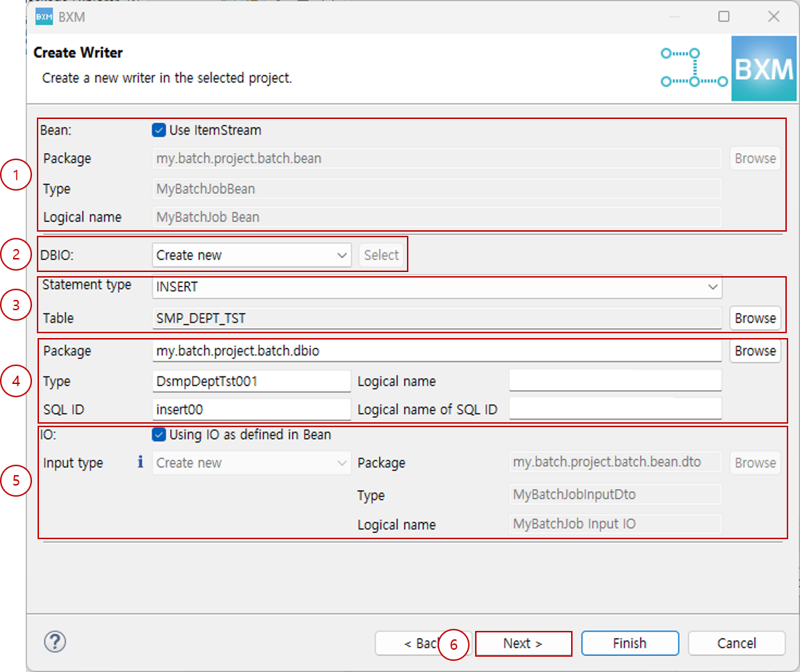
Task: Click Next to continue the wizard
Action: coord(523,643)
